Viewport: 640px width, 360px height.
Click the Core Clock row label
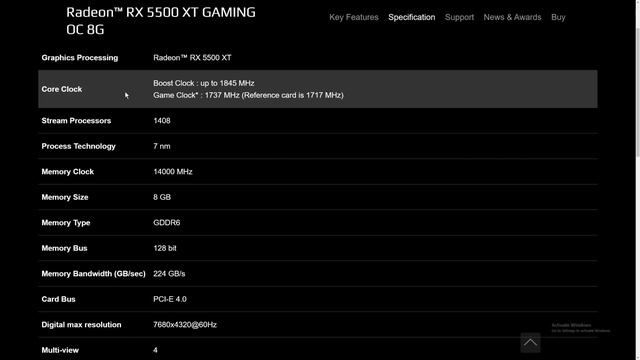pyautogui.click(x=62, y=89)
